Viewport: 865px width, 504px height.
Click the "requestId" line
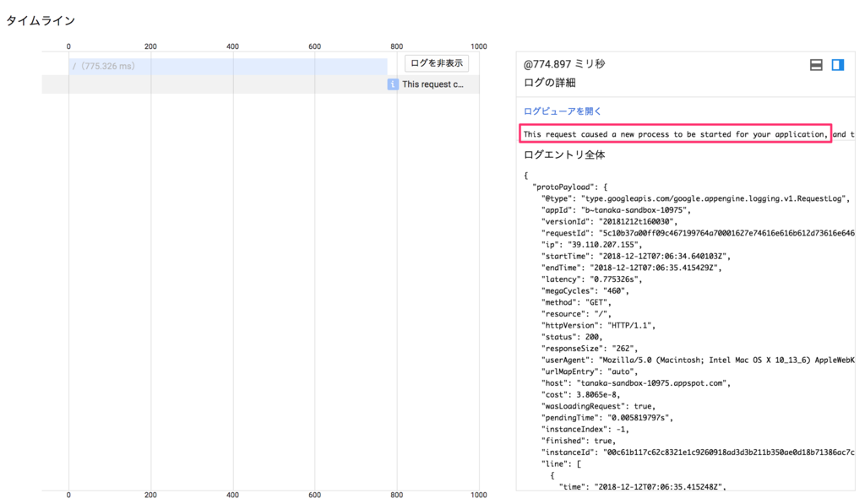698,233
